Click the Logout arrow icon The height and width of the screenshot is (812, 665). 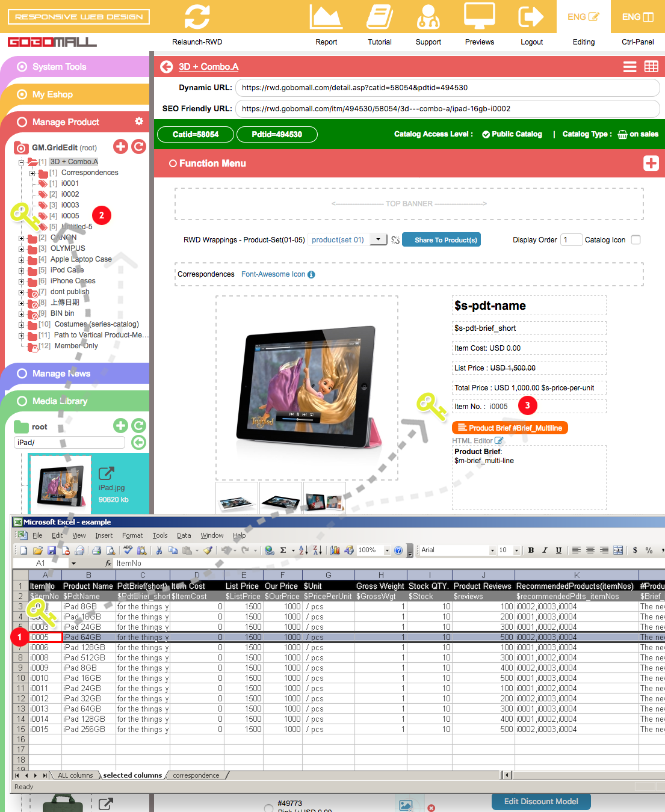(531, 17)
